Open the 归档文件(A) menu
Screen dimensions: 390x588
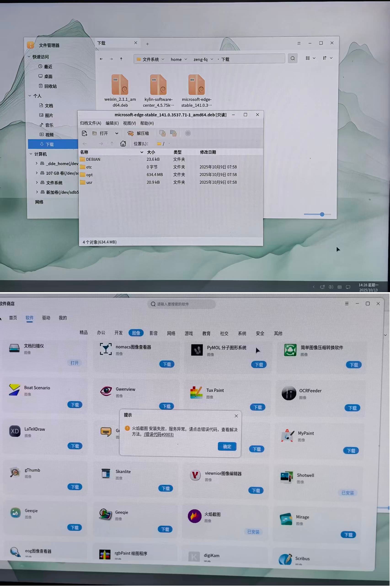pyautogui.click(x=91, y=123)
